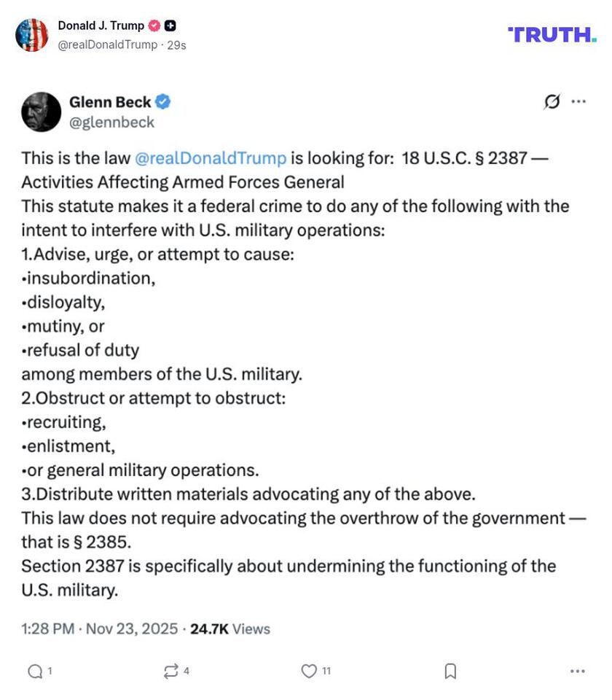Click the reply speech bubble icon
The width and height of the screenshot is (612, 700).
pyautogui.click(x=35, y=672)
